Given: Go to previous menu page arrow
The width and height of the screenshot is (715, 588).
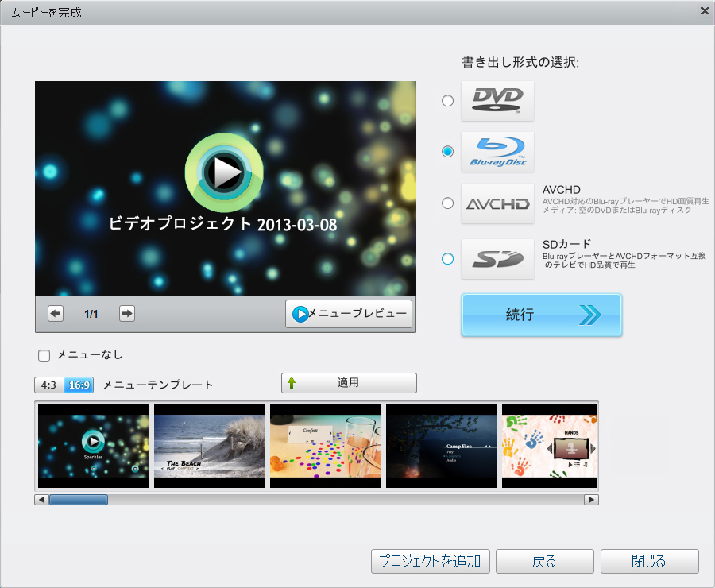Looking at the screenshot, I should pyautogui.click(x=56, y=313).
